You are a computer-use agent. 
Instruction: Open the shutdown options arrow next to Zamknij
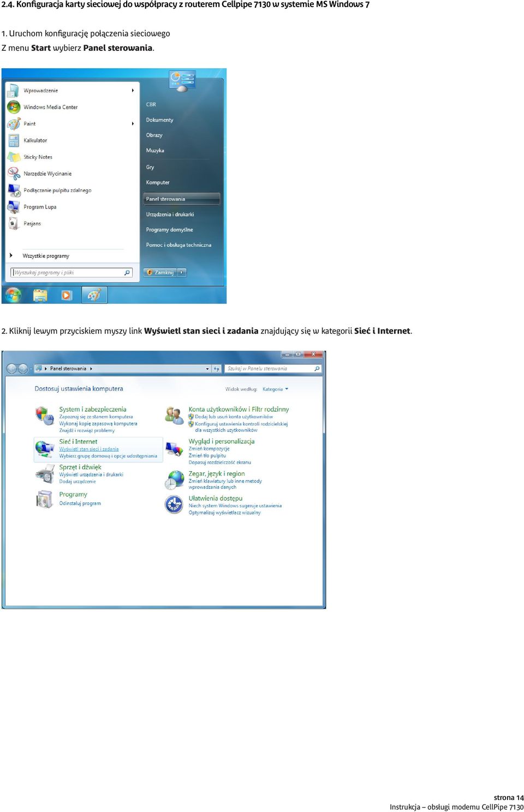[182, 272]
